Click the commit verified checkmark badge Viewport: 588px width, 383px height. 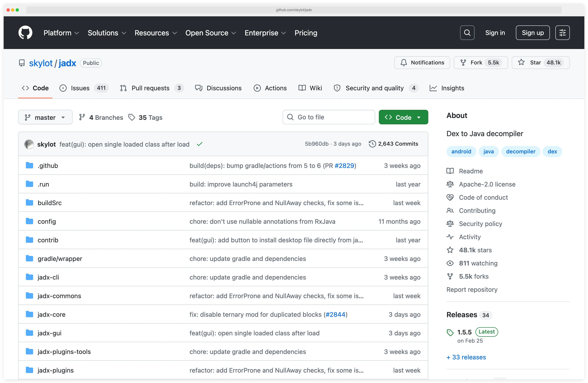click(x=199, y=144)
